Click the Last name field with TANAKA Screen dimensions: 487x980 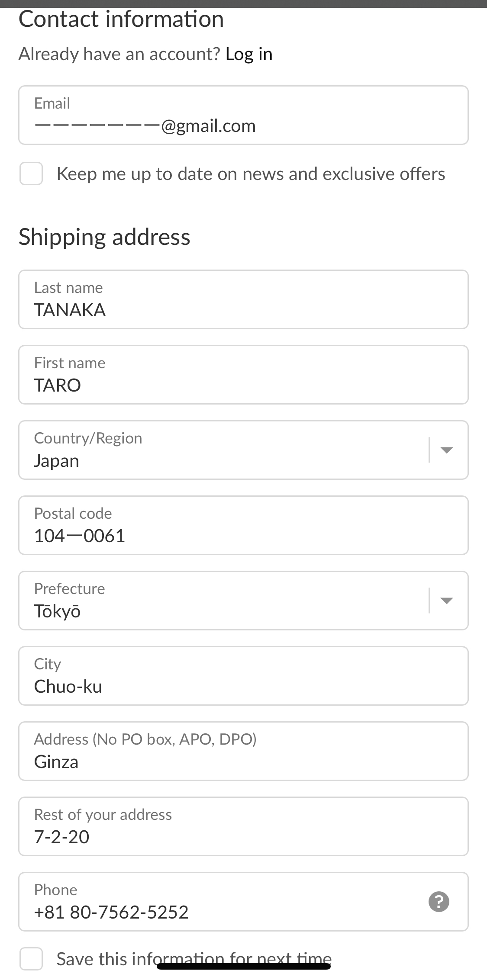(243, 299)
